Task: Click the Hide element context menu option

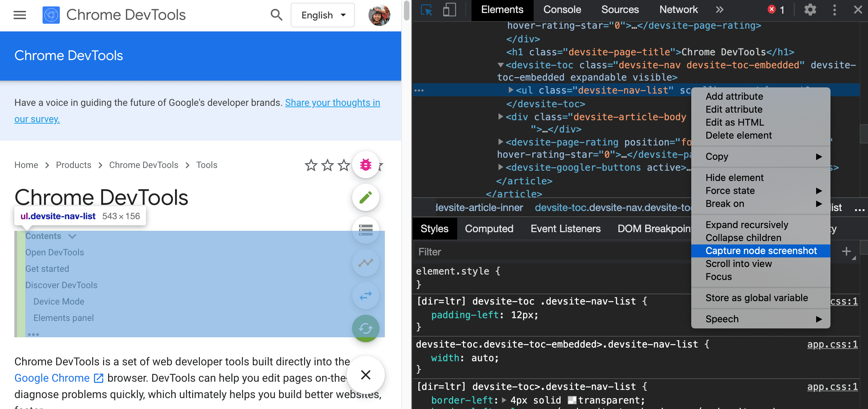Action: click(734, 177)
